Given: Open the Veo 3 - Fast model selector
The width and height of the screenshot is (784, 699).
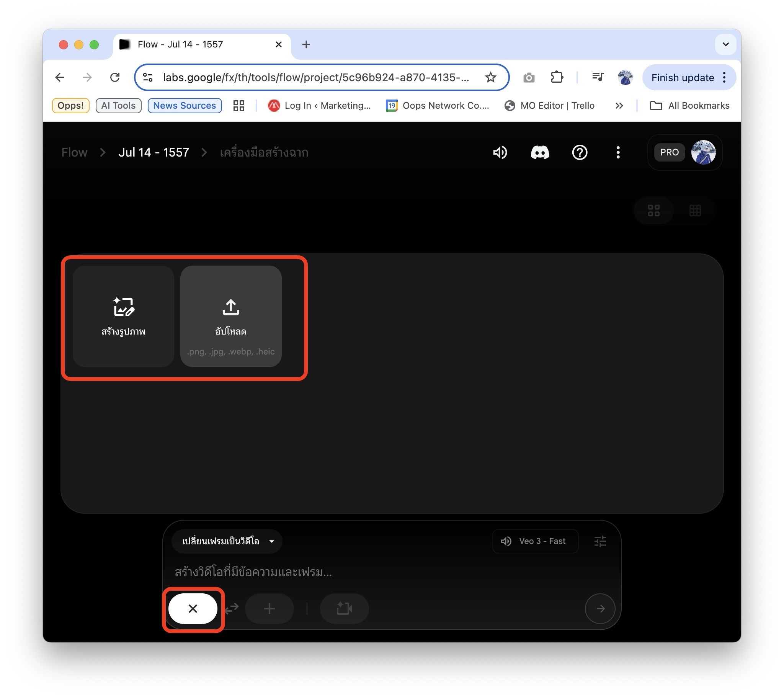Looking at the screenshot, I should pos(535,541).
